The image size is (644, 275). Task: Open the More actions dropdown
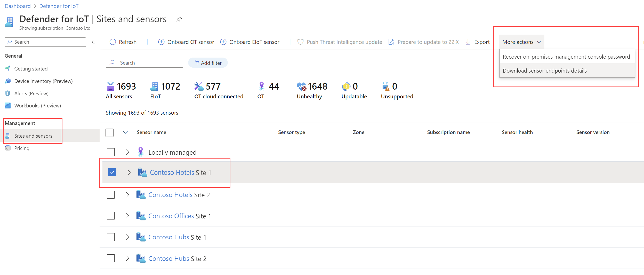click(521, 42)
